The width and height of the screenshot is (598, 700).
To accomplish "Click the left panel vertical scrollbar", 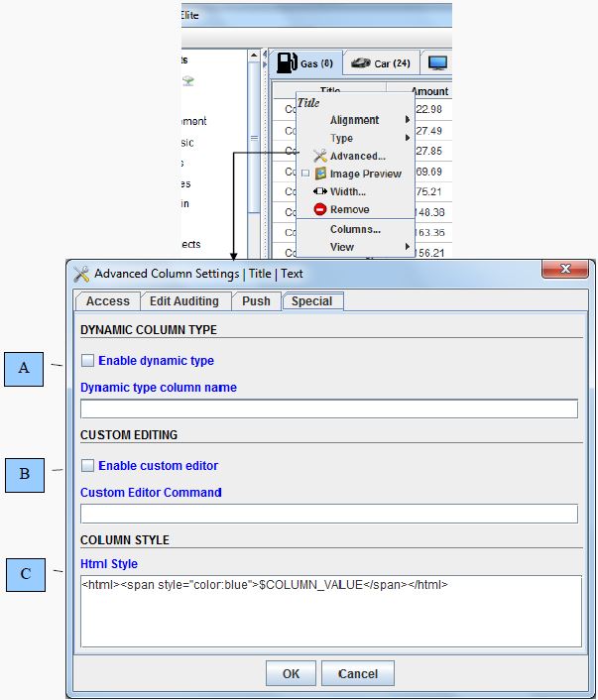I will pyautogui.click(x=254, y=139).
